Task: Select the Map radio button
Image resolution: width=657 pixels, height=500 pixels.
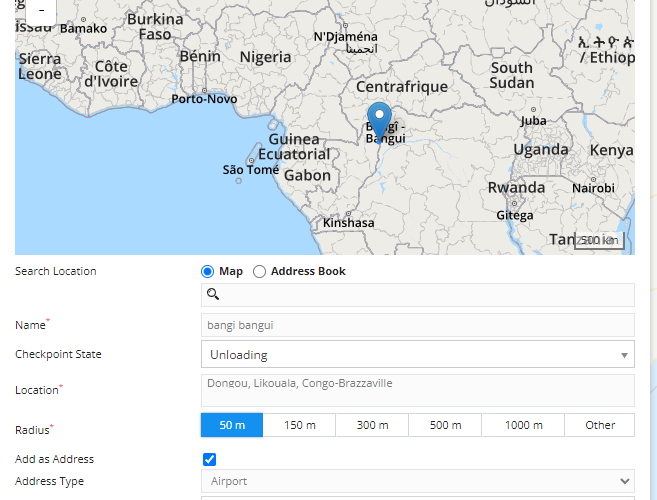Action: point(208,271)
